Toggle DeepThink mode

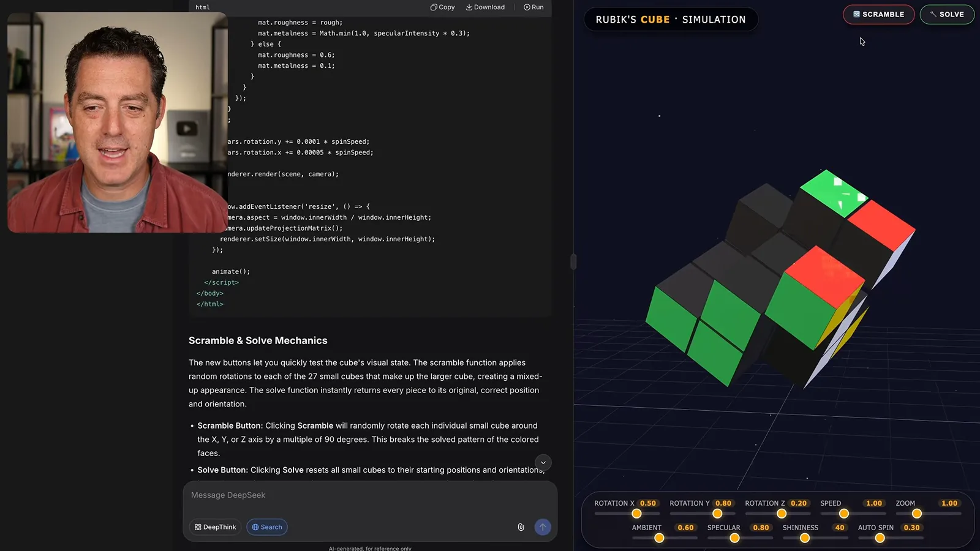point(216,527)
